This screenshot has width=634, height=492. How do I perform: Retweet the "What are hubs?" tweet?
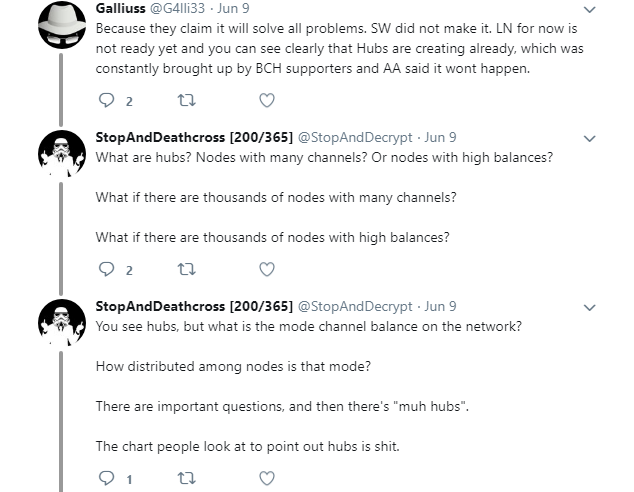pyautogui.click(x=185, y=268)
